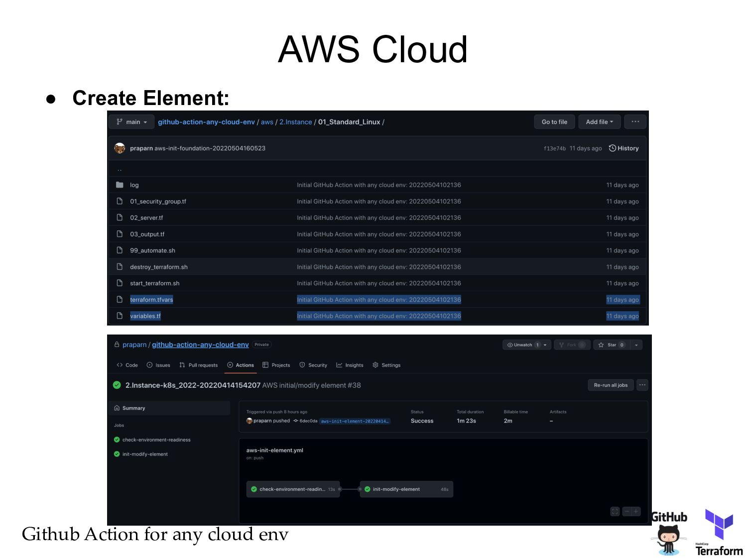
Task: Open start_terraform.sh file
Action: [x=155, y=283]
